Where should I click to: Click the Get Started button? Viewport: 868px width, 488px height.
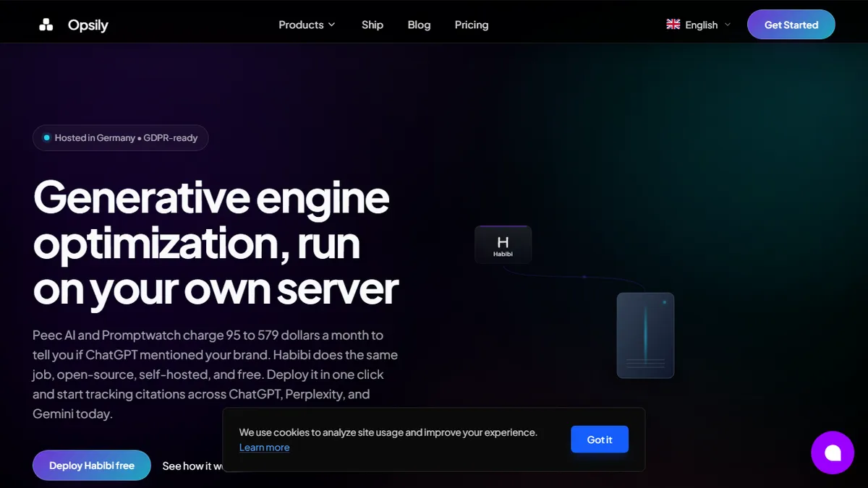[791, 25]
